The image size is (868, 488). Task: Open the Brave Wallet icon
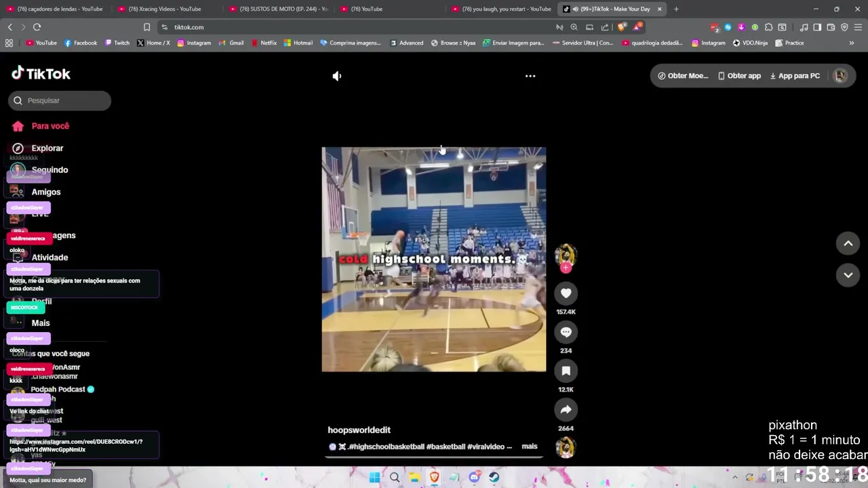(831, 27)
